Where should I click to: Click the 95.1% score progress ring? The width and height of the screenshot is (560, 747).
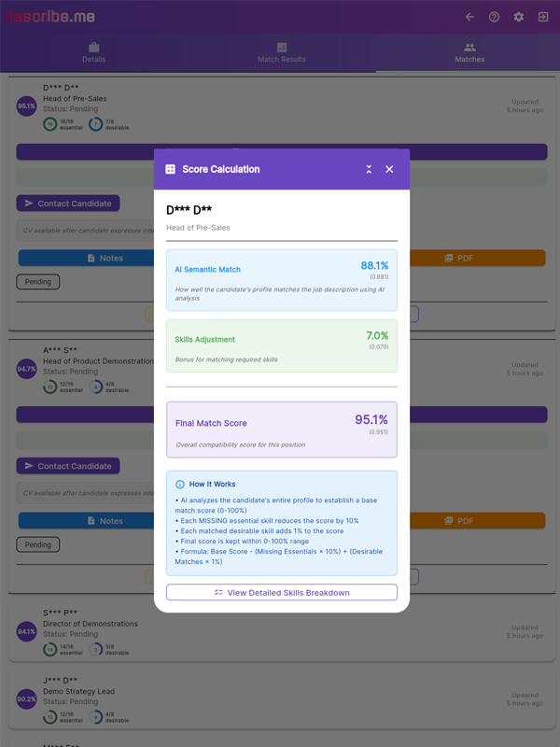pyautogui.click(x=26, y=106)
